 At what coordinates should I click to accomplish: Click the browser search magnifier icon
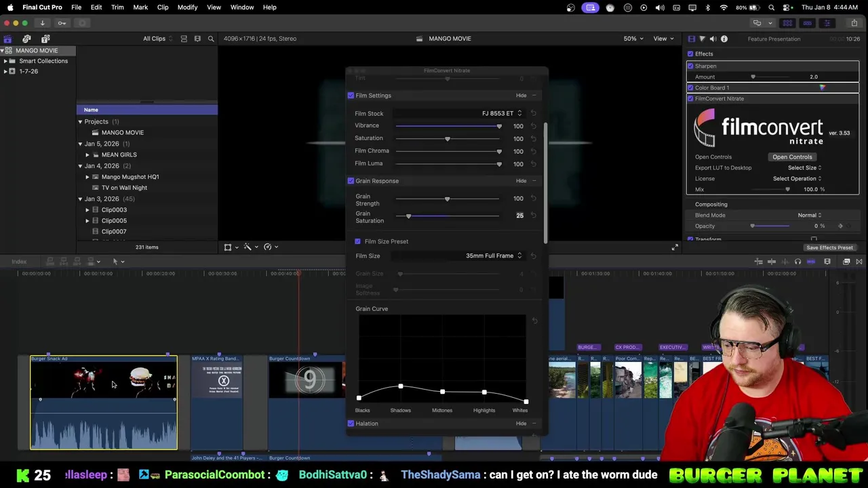[211, 39]
